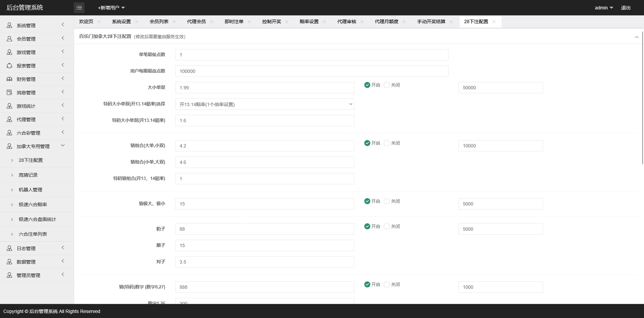Close the 赔率设置 tab with its X
Image resolution: width=644 pixels, height=318 pixels.
pos(324,22)
